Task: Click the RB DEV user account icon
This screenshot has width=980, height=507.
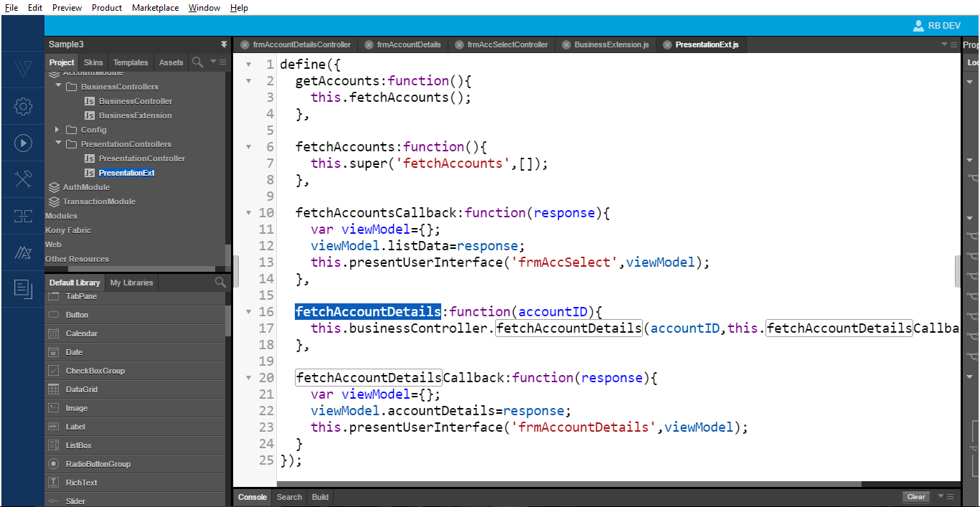Action: [x=918, y=25]
